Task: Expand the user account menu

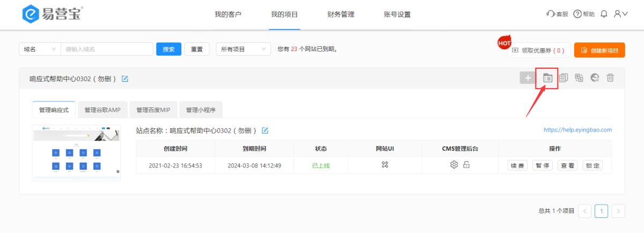Action: tap(620, 14)
